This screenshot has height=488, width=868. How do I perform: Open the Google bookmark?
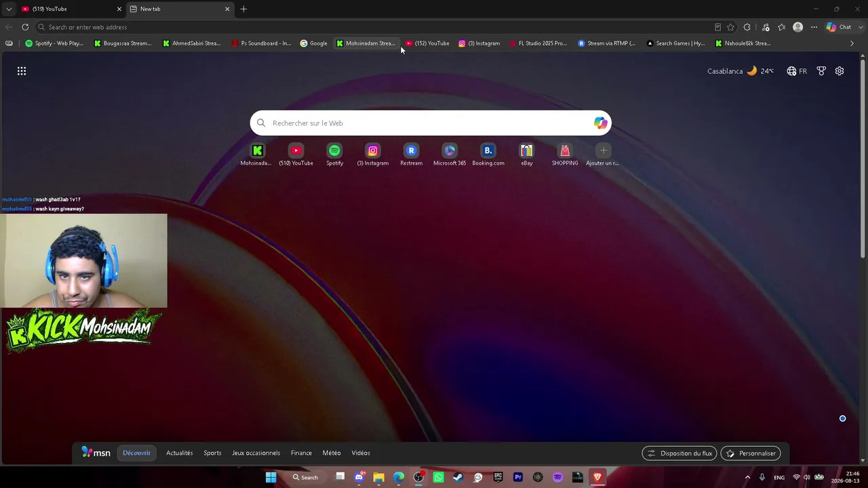[314, 43]
